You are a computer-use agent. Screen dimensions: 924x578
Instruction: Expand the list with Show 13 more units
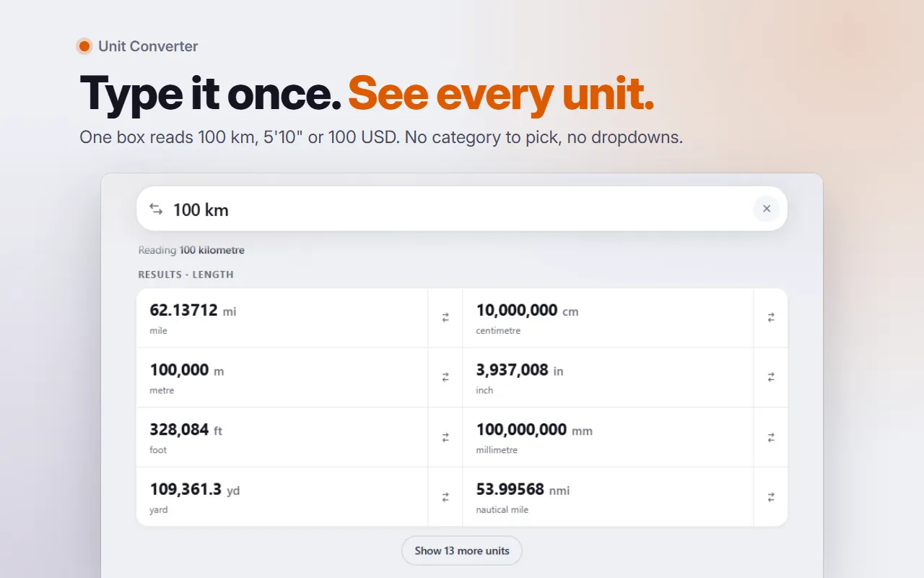click(x=462, y=551)
